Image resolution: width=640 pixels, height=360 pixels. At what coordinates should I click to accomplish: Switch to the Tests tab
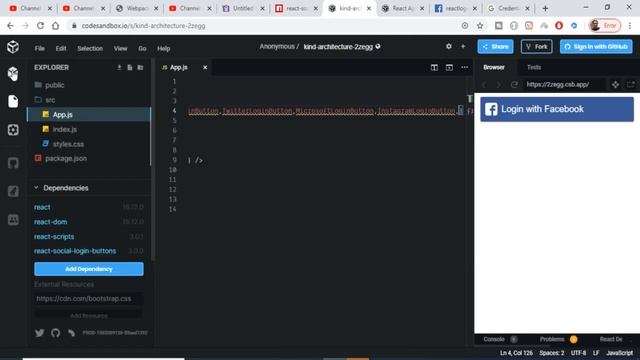click(x=534, y=67)
